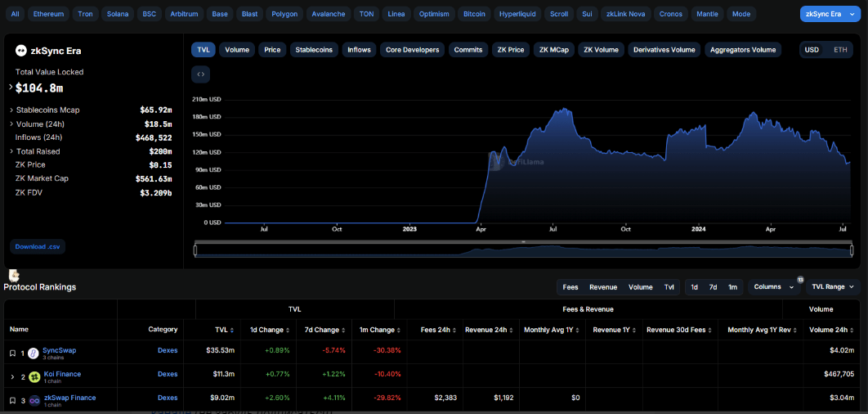Image resolution: width=868 pixels, height=414 pixels.
Task: Select the Solana chain tab
Action: pyautogui.click(x=118, y=14)
